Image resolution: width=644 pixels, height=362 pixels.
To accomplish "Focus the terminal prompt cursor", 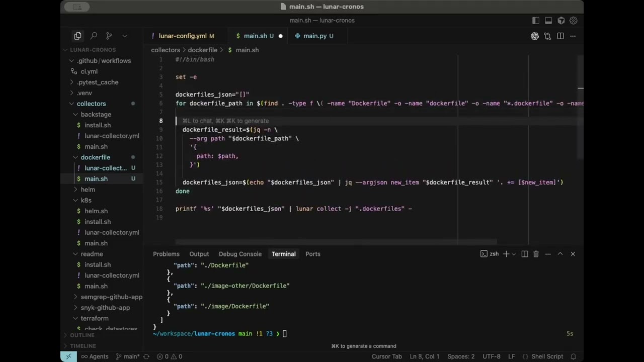I will tap(284, 333).
